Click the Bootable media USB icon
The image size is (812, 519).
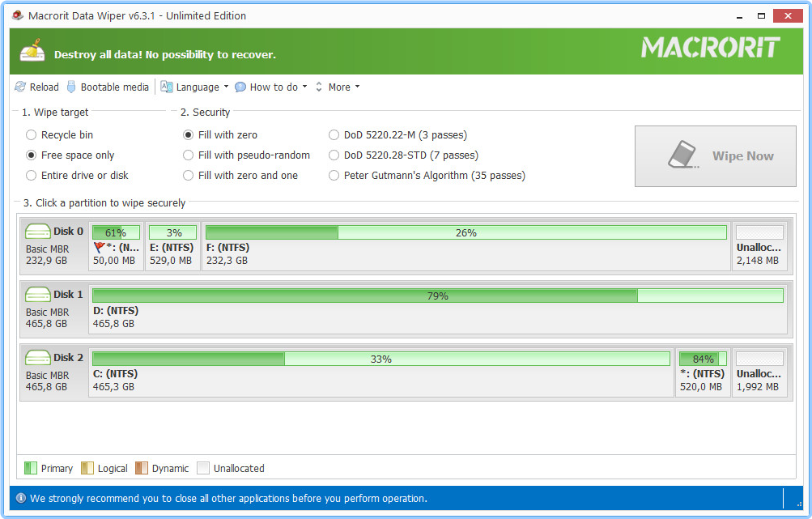coord(71,87)
